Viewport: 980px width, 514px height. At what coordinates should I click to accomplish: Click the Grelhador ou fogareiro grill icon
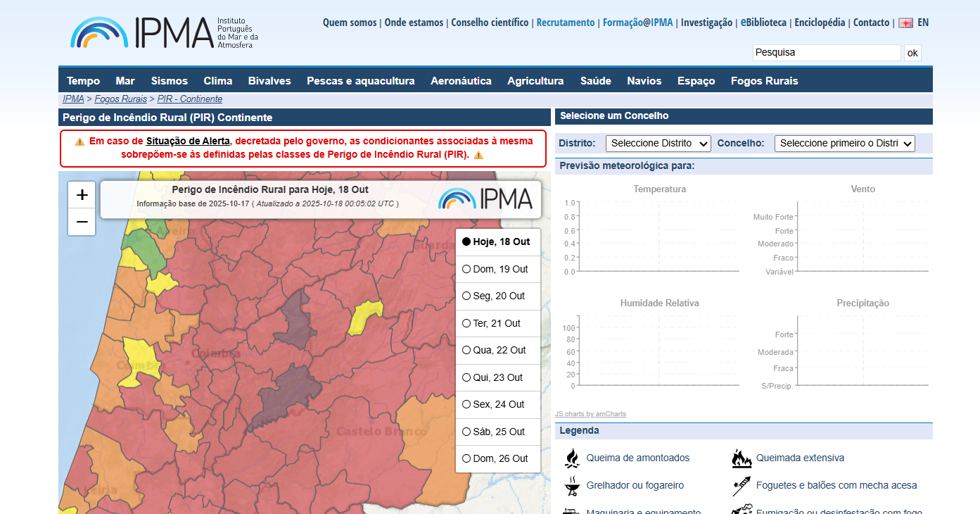pyautogui.click(x=573, y=486)
